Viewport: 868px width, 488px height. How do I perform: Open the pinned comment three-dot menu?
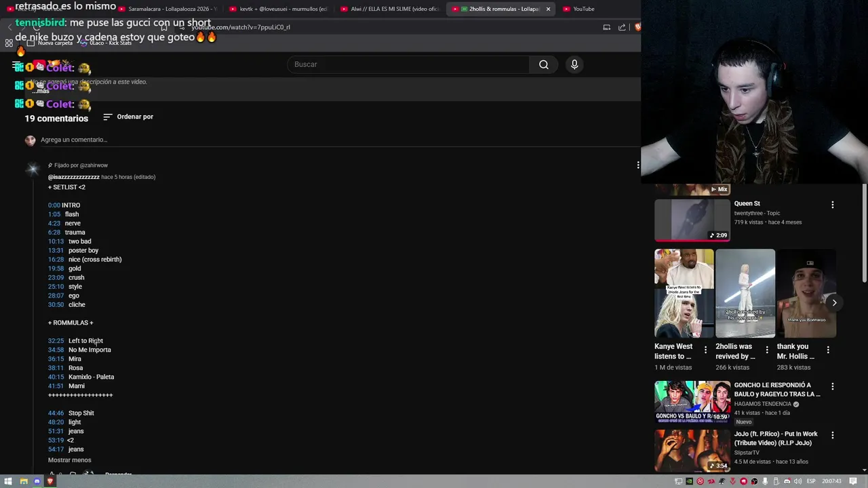click(x=637, y=165)
